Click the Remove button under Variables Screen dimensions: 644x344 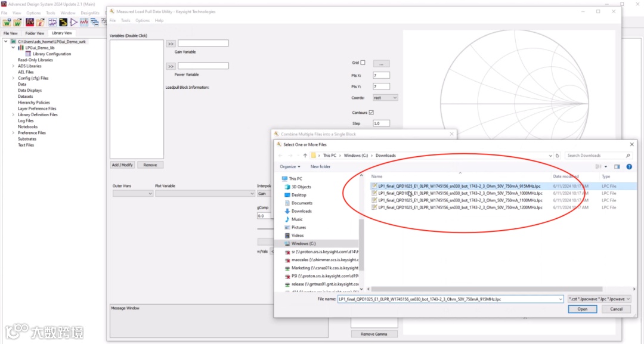150,165
